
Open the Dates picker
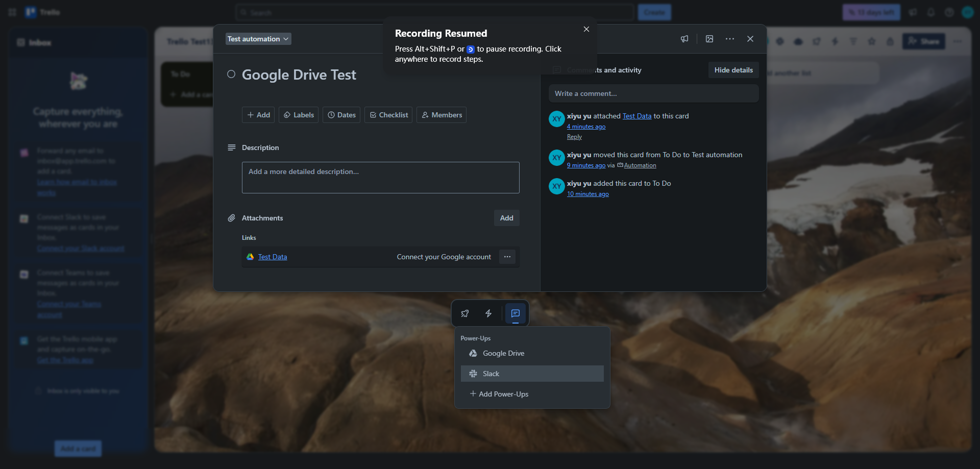341,115
